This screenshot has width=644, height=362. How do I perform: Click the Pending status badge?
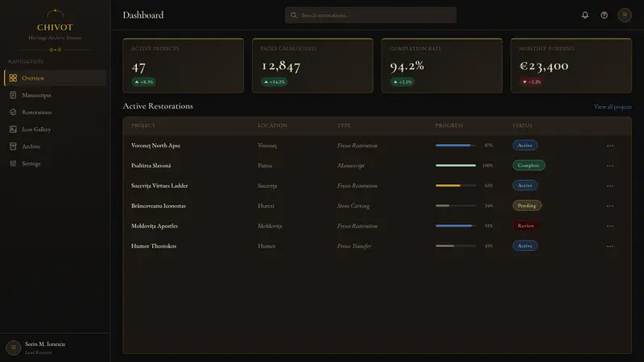coord(526,206)
